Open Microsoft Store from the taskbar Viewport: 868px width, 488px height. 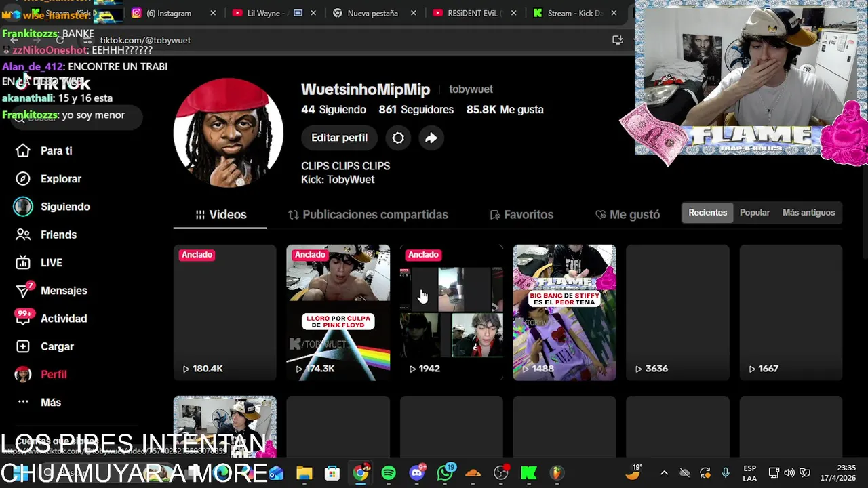pos(332,472)
